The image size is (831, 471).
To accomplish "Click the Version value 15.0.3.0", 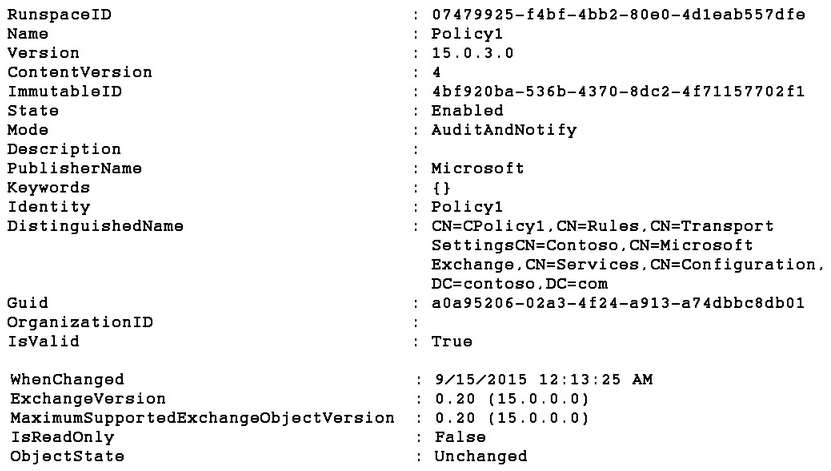I will tap(472, 53).
